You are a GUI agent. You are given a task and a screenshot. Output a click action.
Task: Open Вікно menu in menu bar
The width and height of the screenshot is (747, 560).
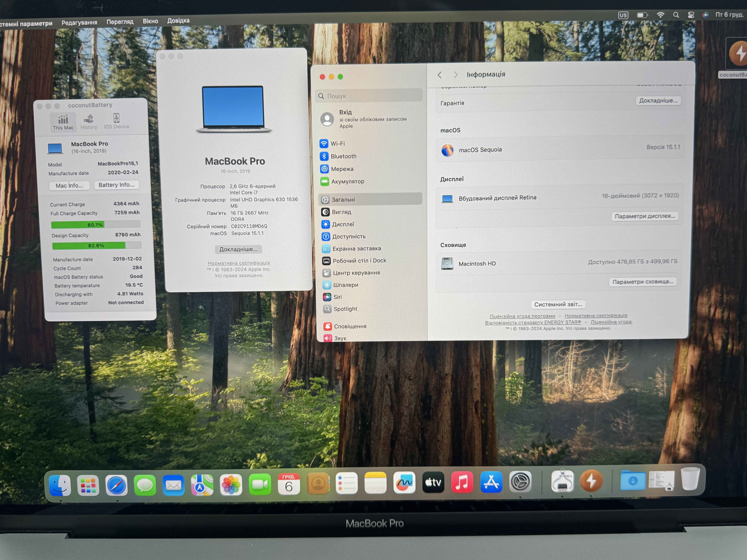pyautogui.click(x=150, y=21)
